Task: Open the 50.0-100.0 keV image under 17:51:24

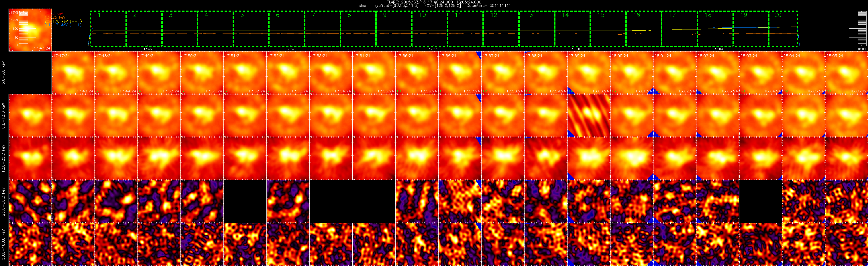Action: click(x=245, y=244)
